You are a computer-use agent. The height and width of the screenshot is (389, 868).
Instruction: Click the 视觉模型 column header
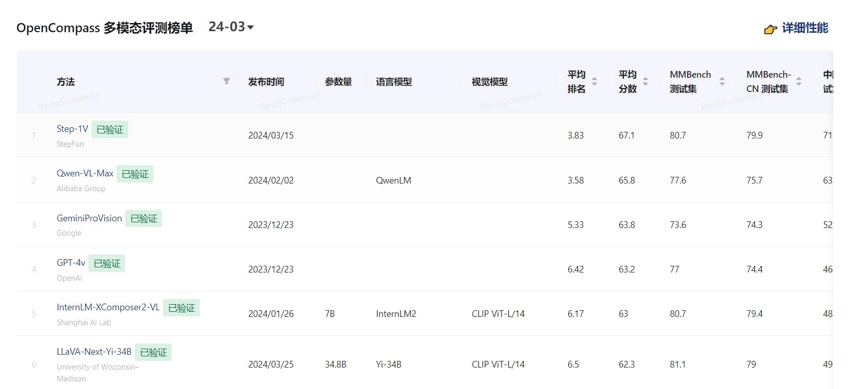tap(489, 82)
